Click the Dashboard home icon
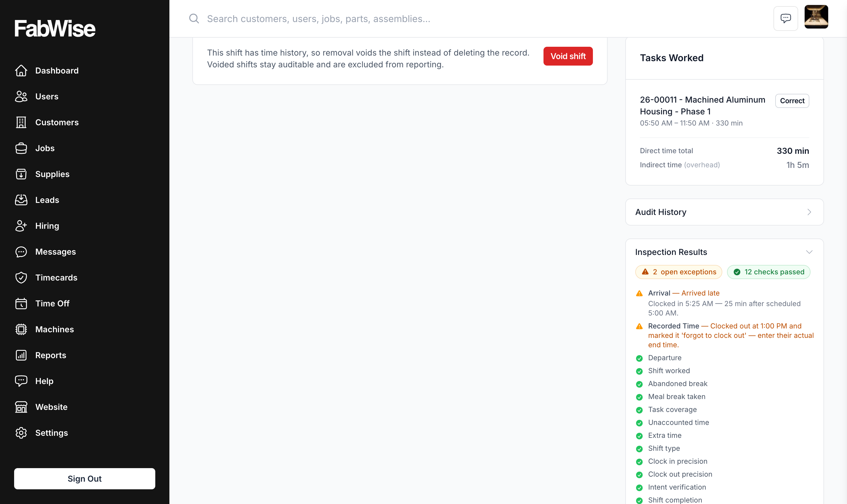Image resolution: width=847 pixels, height=504 pixels. [21, 71]
